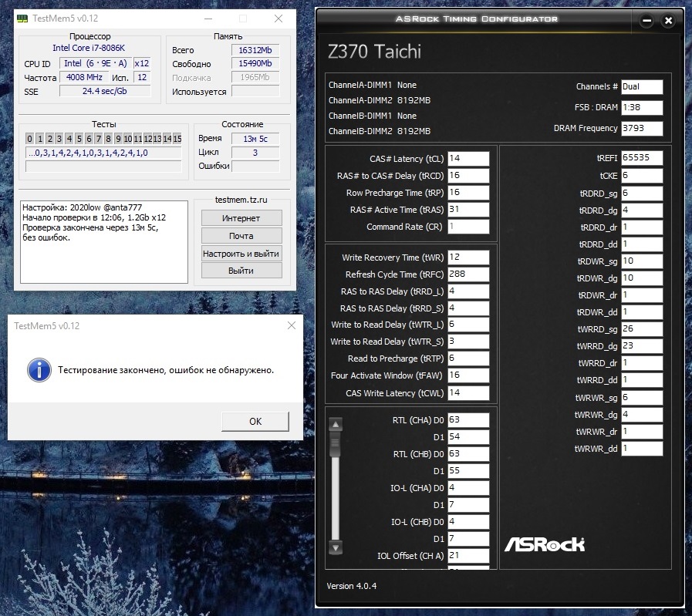Screen dimensions: 692x616
Task: Click test number 8 box in Тесты
Action: click(x=108, y=139)
